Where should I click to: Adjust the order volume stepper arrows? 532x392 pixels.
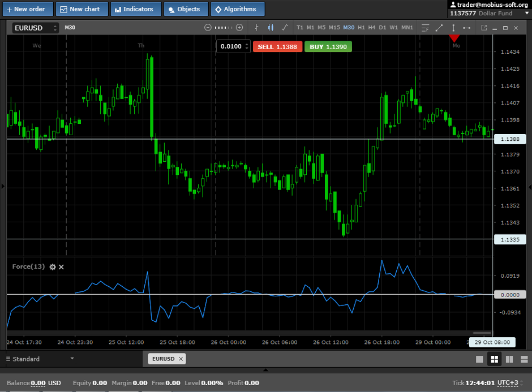[x=247, y=46]
